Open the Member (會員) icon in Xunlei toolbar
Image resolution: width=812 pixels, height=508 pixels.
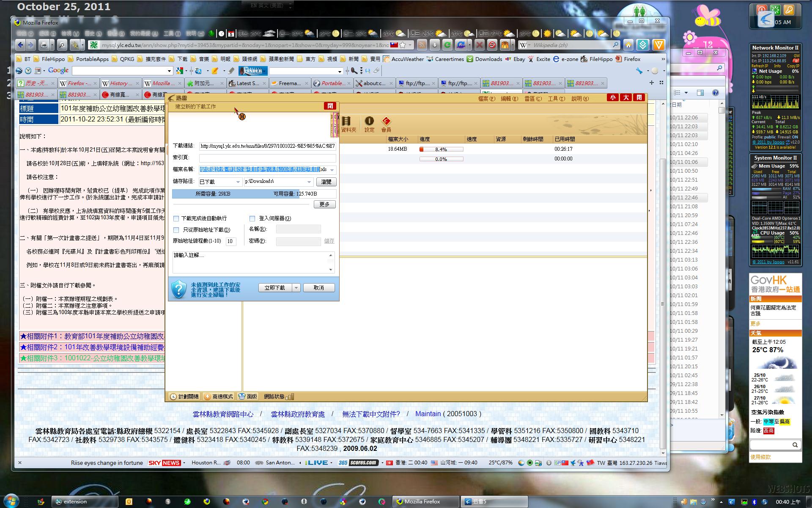coord(386,124)
